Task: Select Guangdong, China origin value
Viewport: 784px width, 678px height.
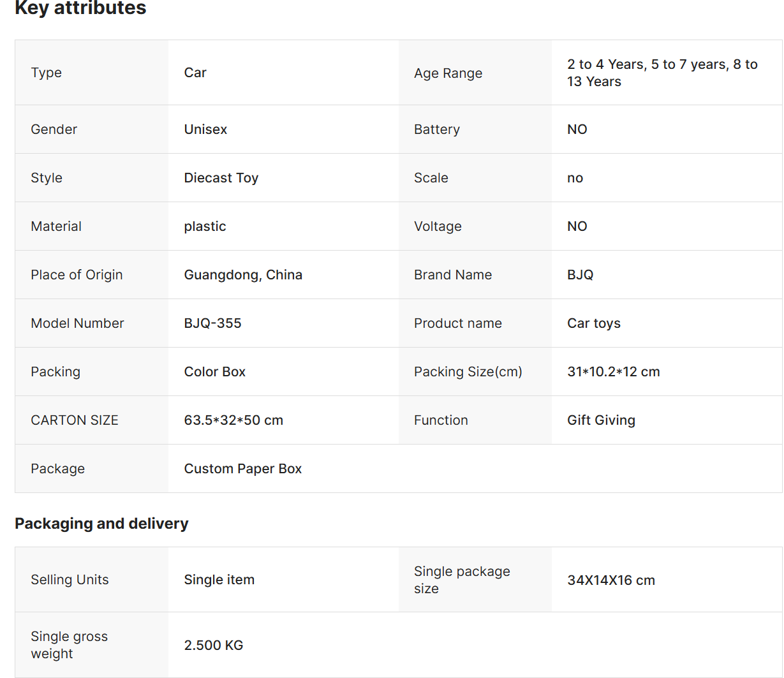Action: [x=243, y=275]
